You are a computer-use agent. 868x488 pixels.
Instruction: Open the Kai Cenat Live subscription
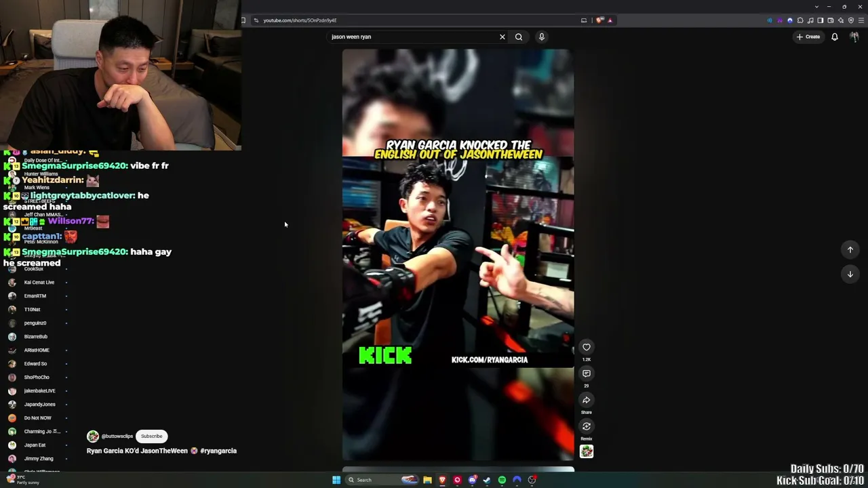(38, 283)
